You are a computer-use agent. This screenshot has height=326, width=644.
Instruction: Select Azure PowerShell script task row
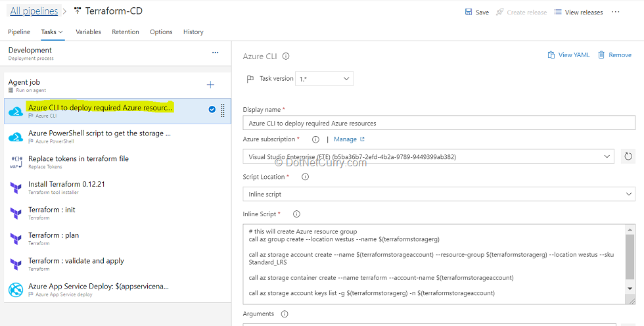[118, 137]
